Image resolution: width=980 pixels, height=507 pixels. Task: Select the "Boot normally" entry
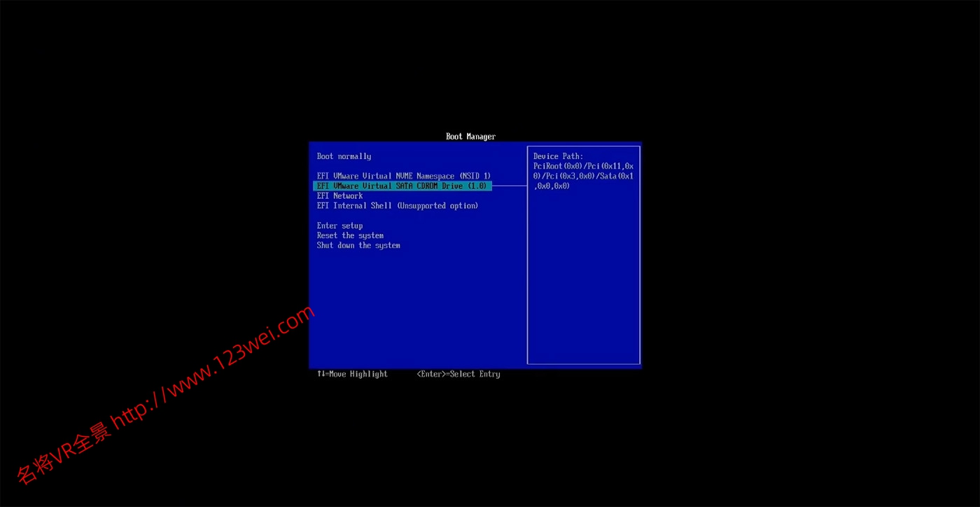[343, 155]
